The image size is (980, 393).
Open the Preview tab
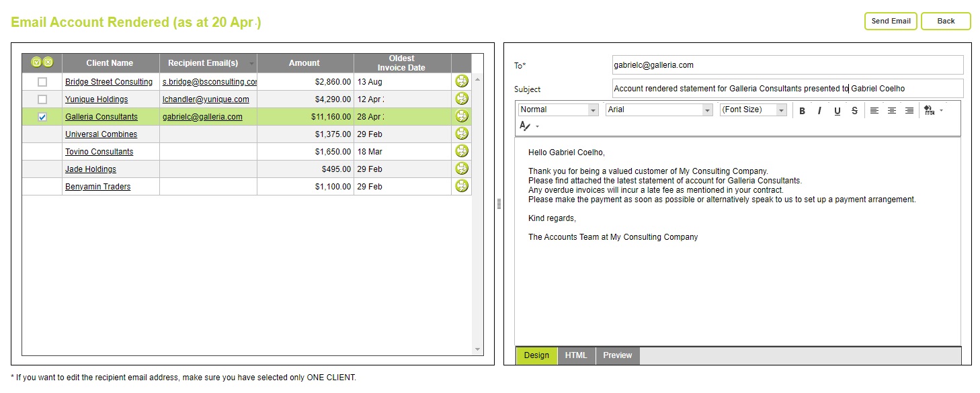click(x=617, y=355)
